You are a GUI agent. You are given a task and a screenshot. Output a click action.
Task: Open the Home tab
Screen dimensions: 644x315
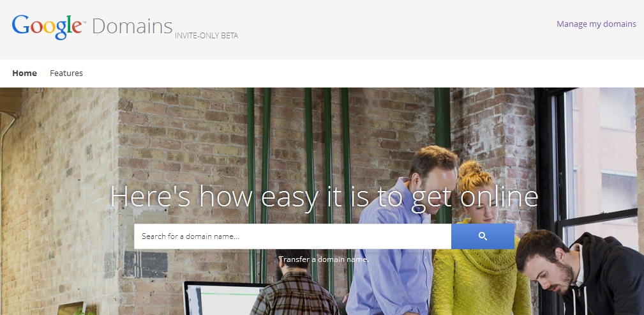click(x=25, y=73)
